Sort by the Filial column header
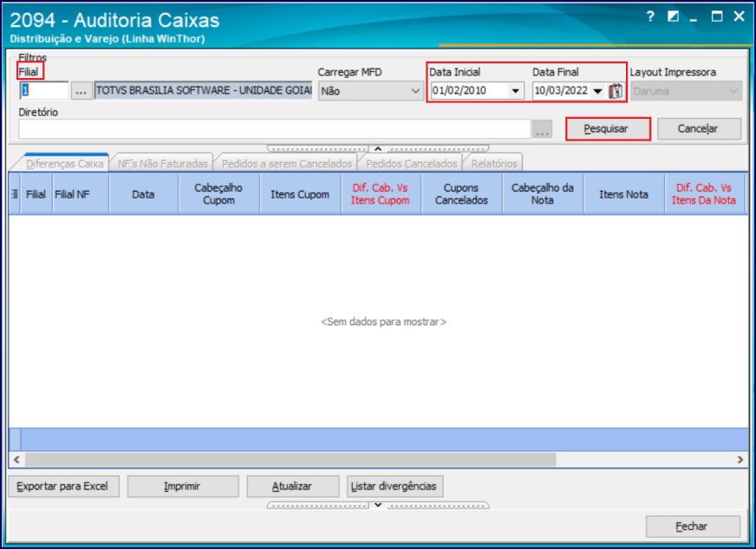Screen dimensions: 756x549 pos(36,194)
